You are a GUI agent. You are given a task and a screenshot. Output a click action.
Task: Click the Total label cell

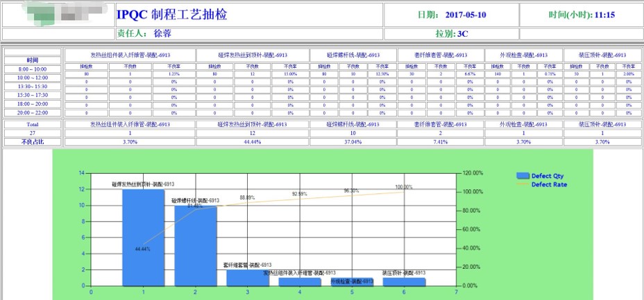click(33, 124)
